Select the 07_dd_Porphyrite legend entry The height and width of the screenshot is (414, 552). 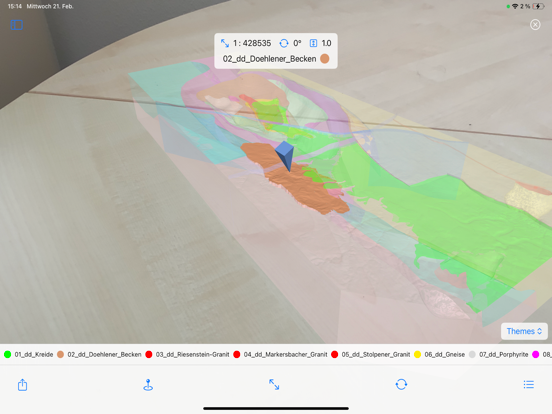(x=504, y=355)
